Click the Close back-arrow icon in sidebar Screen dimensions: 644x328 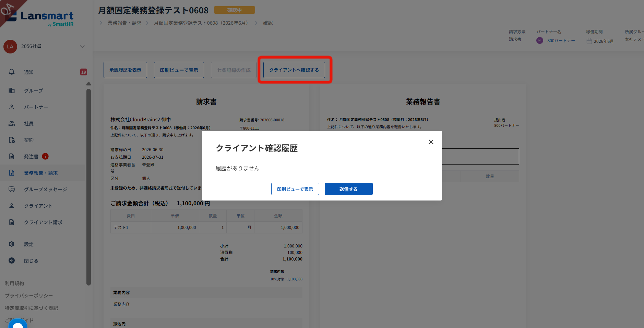pyautogui.click(x=12, y=260)
